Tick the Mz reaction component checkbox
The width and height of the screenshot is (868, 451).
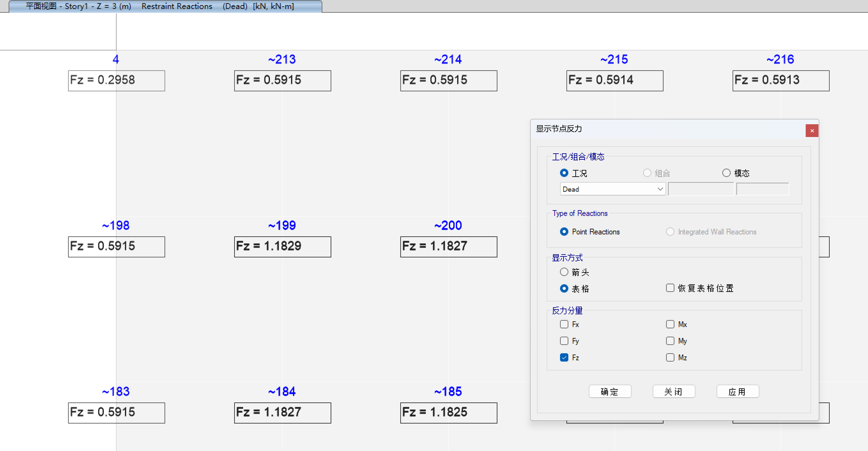(670, 357)
